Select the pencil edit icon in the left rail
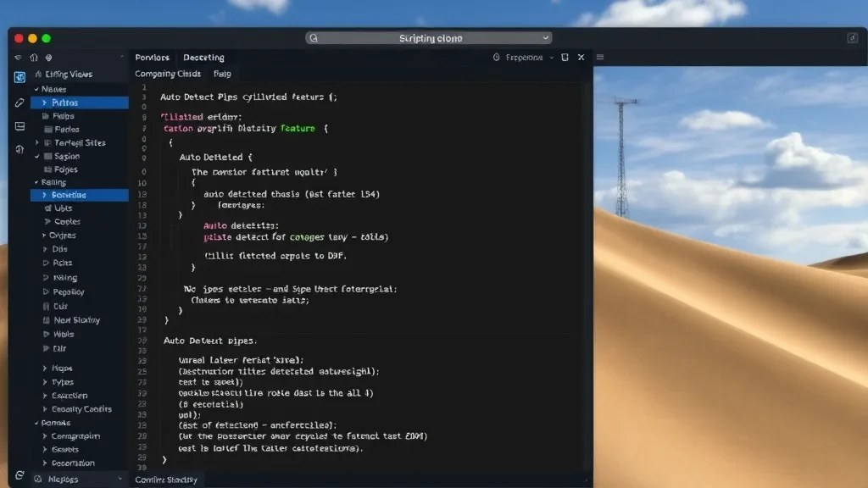 (19, 103)
